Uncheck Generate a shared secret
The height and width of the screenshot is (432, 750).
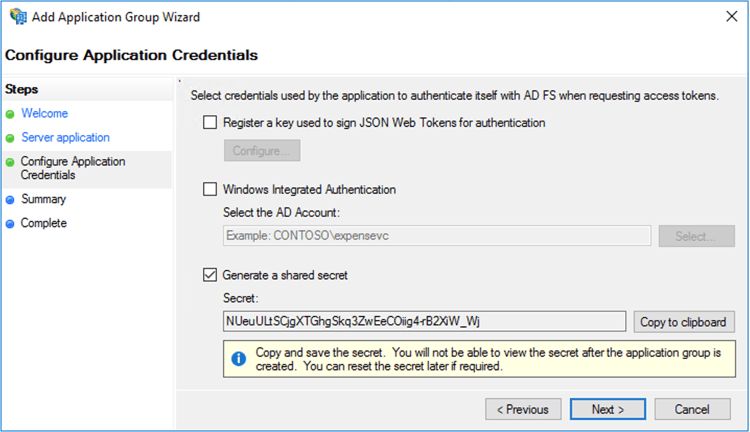[210, 275]
